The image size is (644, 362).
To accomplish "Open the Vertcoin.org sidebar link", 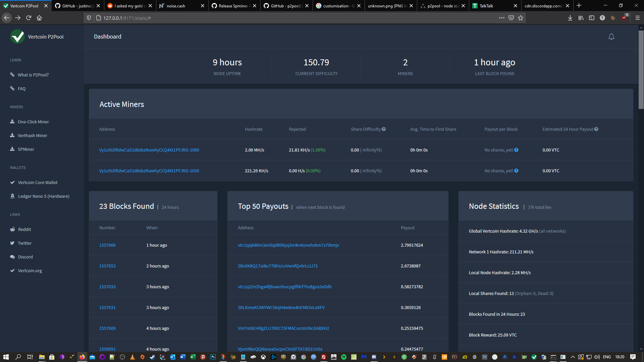I will [30, 270].
